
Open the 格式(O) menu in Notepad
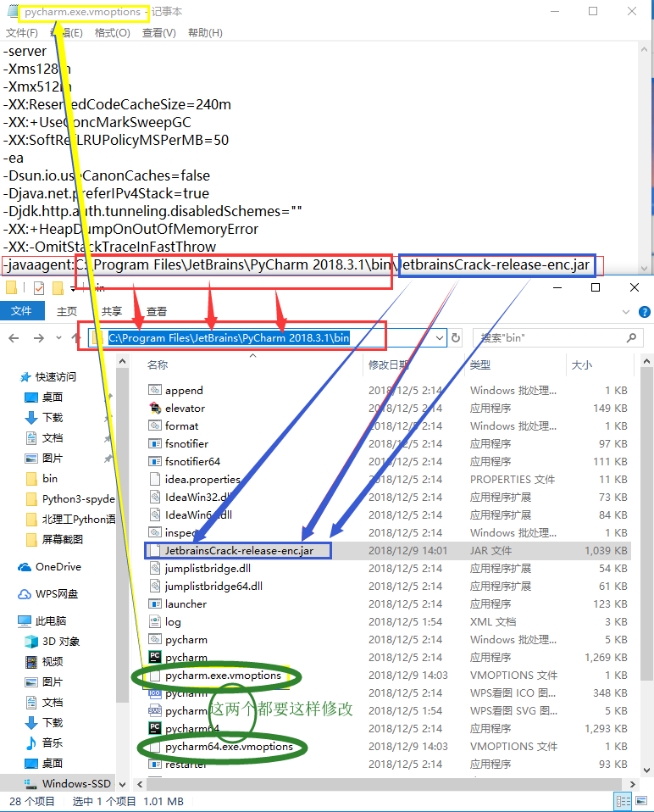(x=113, y=33)
